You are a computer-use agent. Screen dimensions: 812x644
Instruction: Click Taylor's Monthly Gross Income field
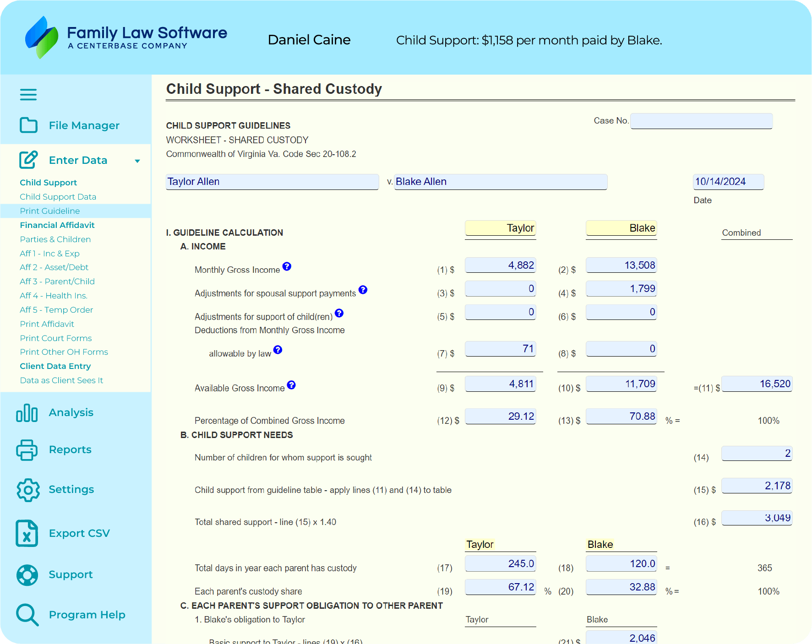click(500, 265)
